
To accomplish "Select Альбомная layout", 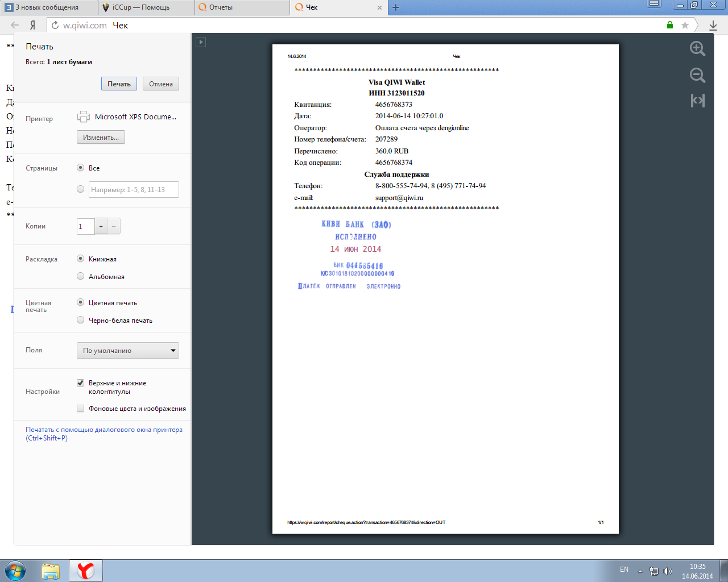I will (80, 276).
